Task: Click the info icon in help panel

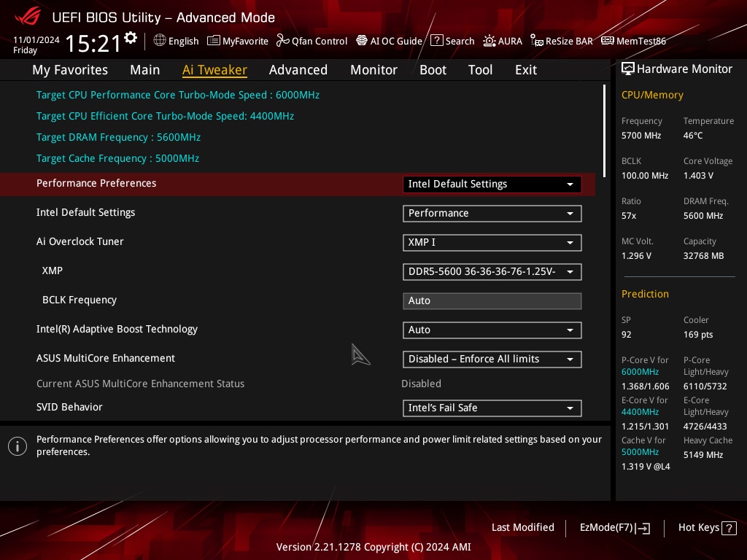Action: (18, 446)
